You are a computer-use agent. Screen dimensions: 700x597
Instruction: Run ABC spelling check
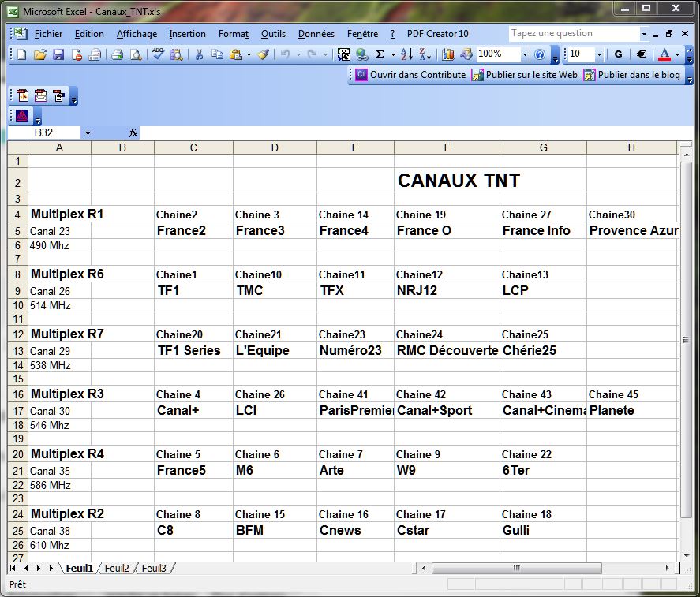click(x=158, y=54)
